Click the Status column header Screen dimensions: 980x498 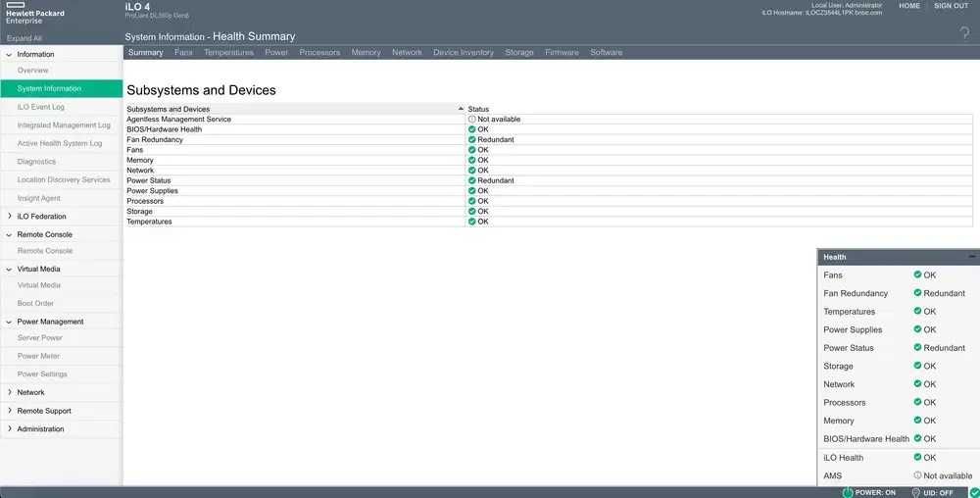point(479,109)
